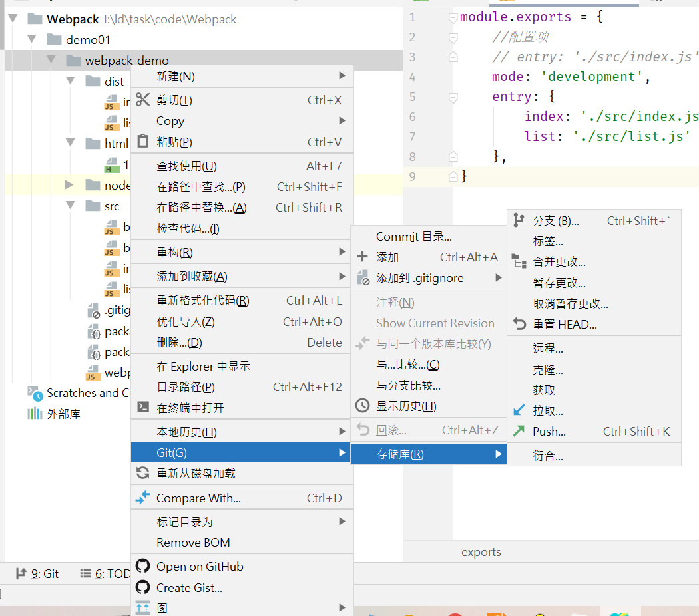699x616 pixels.
Task: Select 查找使用(U) from context menu
Action: [242, 166]
